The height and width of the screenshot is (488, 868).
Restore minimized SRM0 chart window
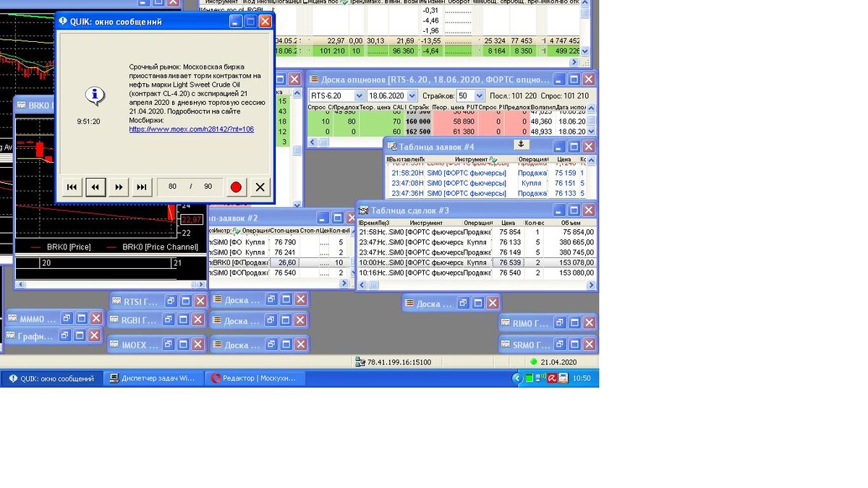[x=560, y=344]
